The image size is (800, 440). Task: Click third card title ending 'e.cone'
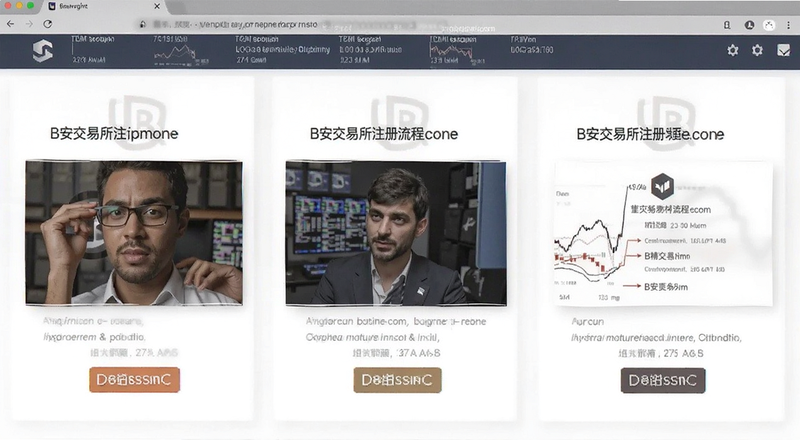point(650,134)
